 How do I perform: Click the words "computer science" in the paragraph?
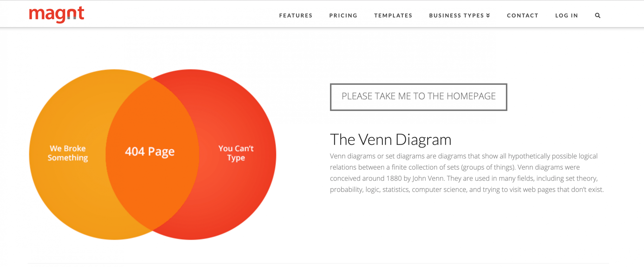tap(439, 189)
